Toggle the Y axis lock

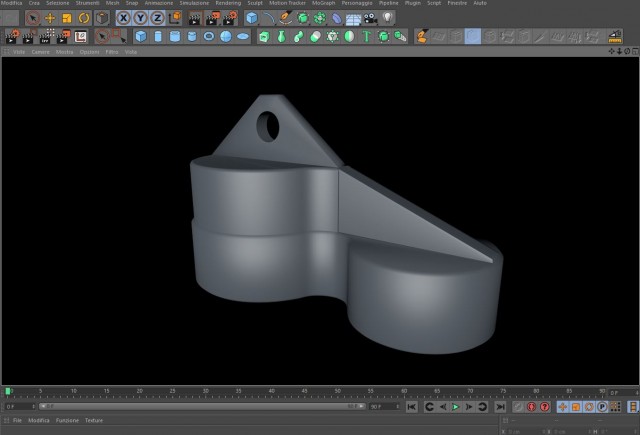[140, 18]
